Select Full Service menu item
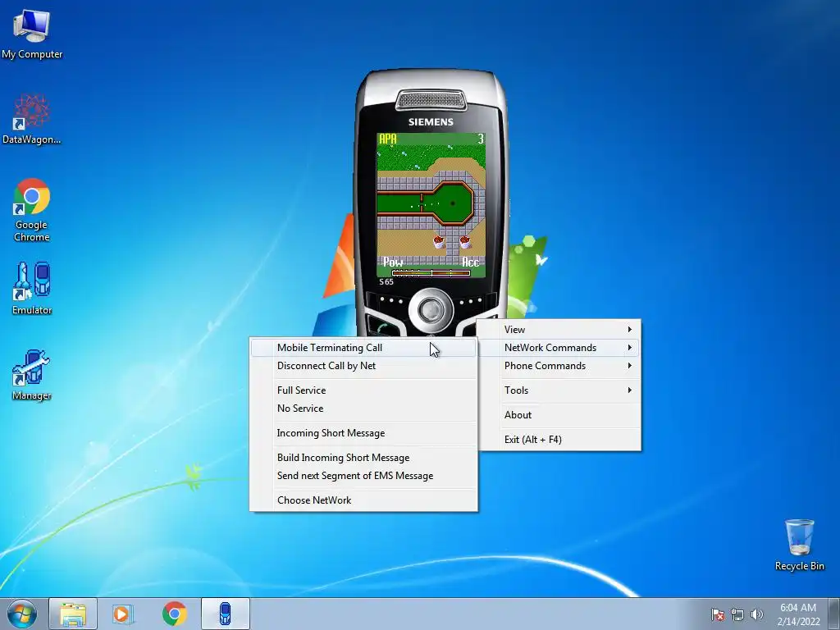 tap(363, 390)
